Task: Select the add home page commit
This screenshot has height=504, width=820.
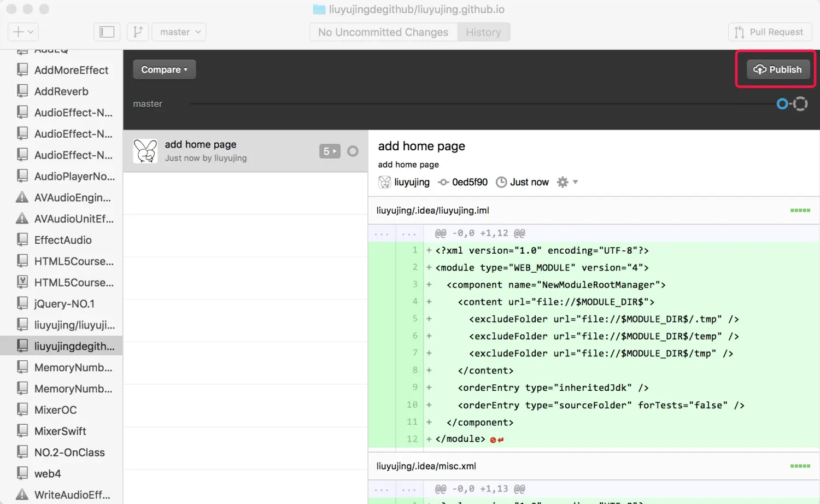Action: 245,151
